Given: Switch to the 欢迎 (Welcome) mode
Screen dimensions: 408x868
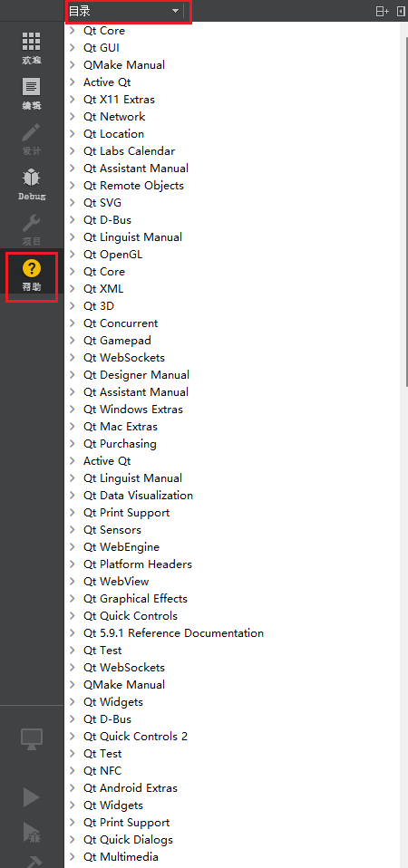Looking at the screenshot, I should [32, 49].
